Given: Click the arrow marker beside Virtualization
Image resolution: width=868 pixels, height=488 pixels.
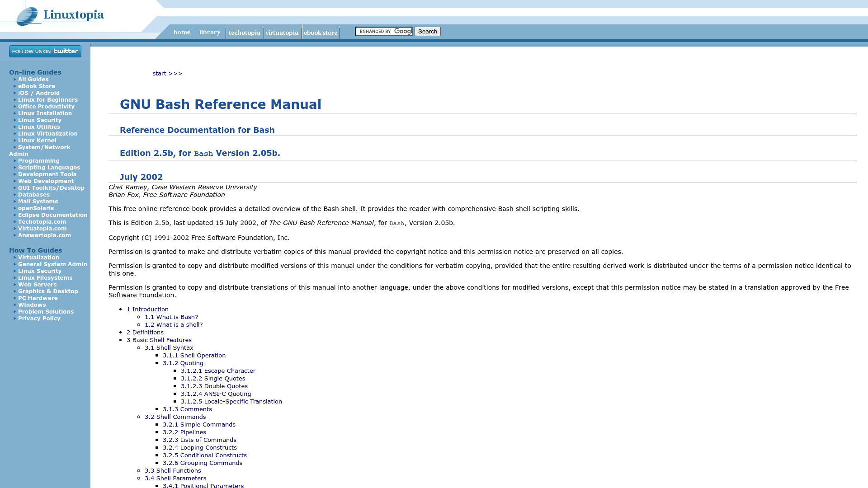Looking at the screenshot, I should 15,257.
